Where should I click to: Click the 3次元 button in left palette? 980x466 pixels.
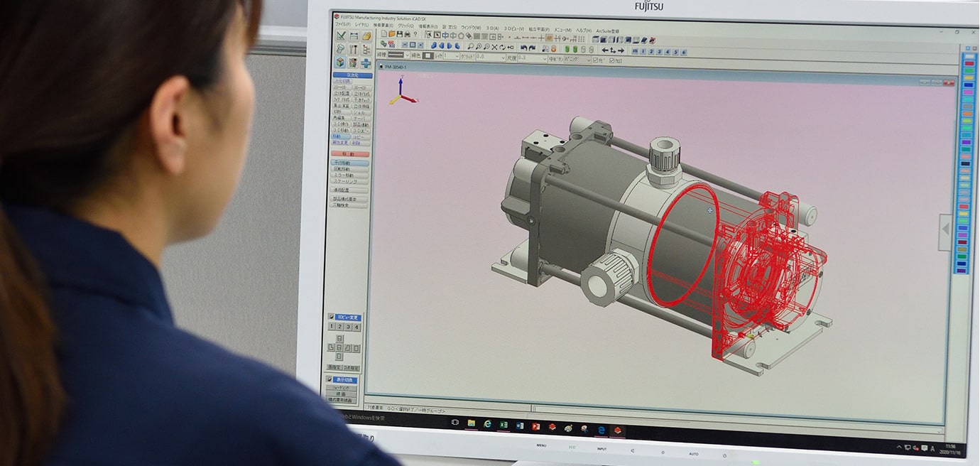352,75
